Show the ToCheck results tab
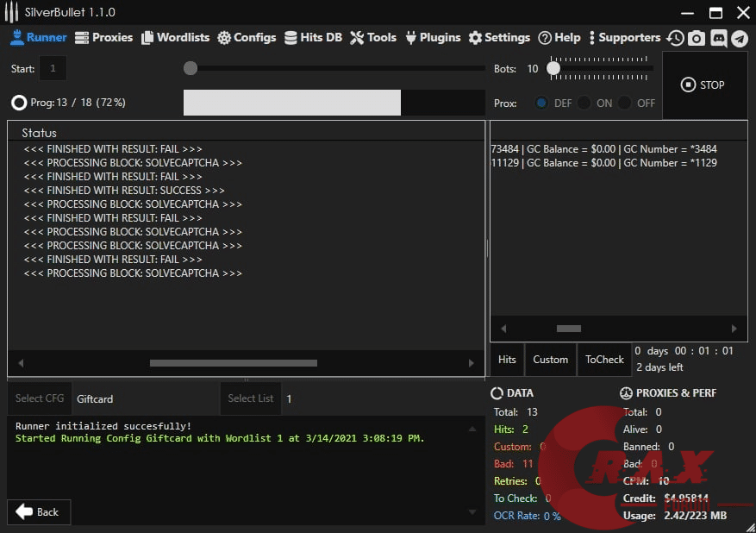 click(x=604, y=360)
